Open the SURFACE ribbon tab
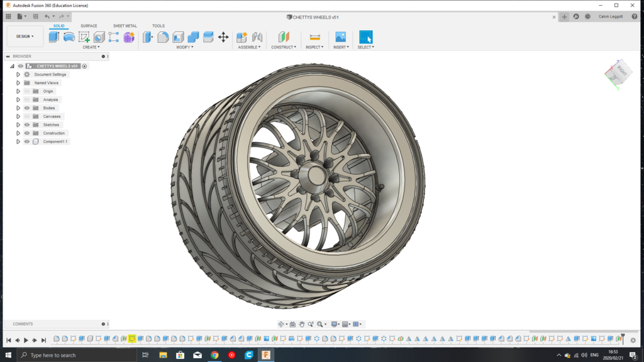The image size is (644, 362). pos(88,26)
